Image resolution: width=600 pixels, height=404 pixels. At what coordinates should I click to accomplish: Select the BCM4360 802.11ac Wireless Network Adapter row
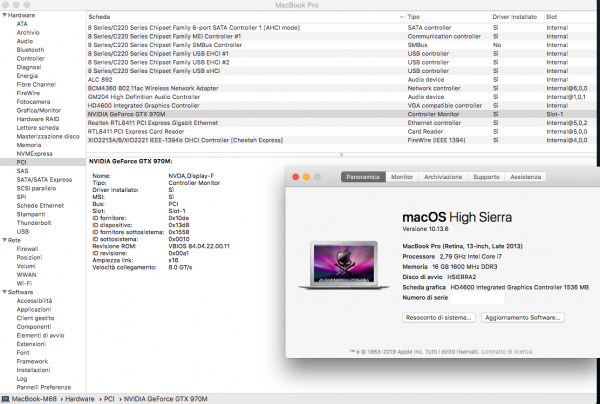341,88
